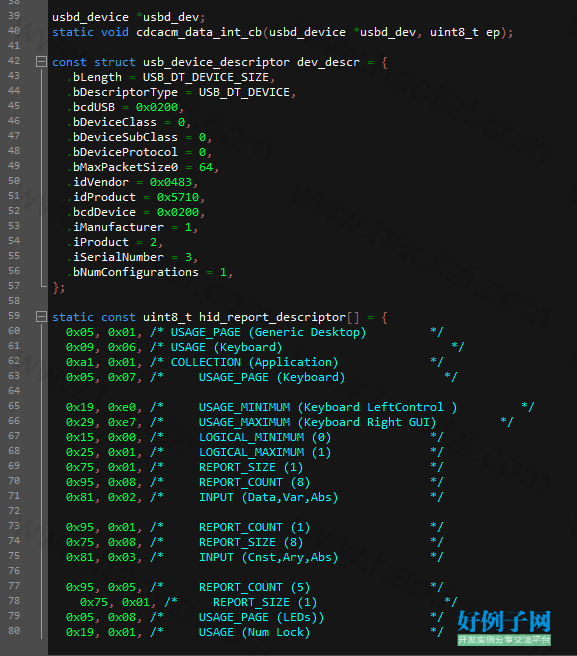Click the USB_DT_DEVICE_SIZE constant
The height and width of the screenshot is (656, 577).
pos(206,78)
